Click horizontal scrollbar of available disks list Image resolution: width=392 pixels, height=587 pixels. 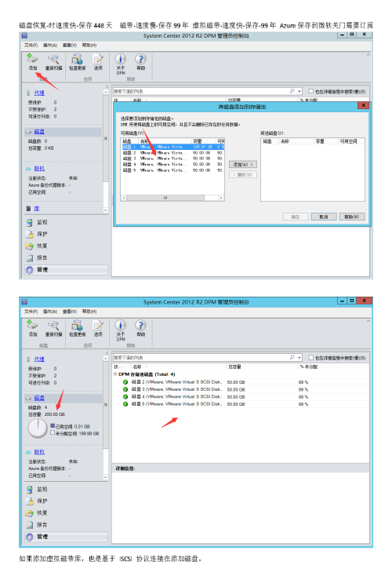click(172, 198)
